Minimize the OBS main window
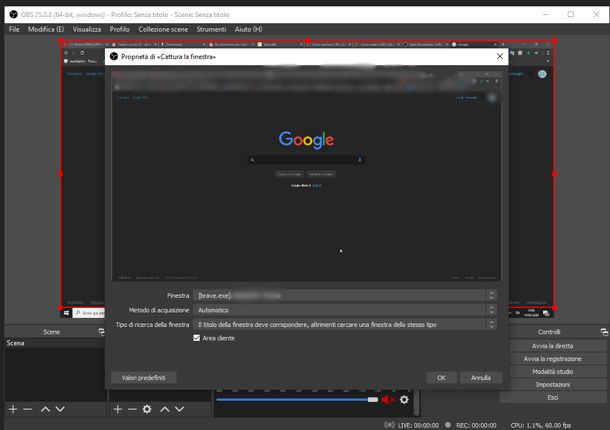The width and height of the screenshot is (610, 430). [545, 14]
